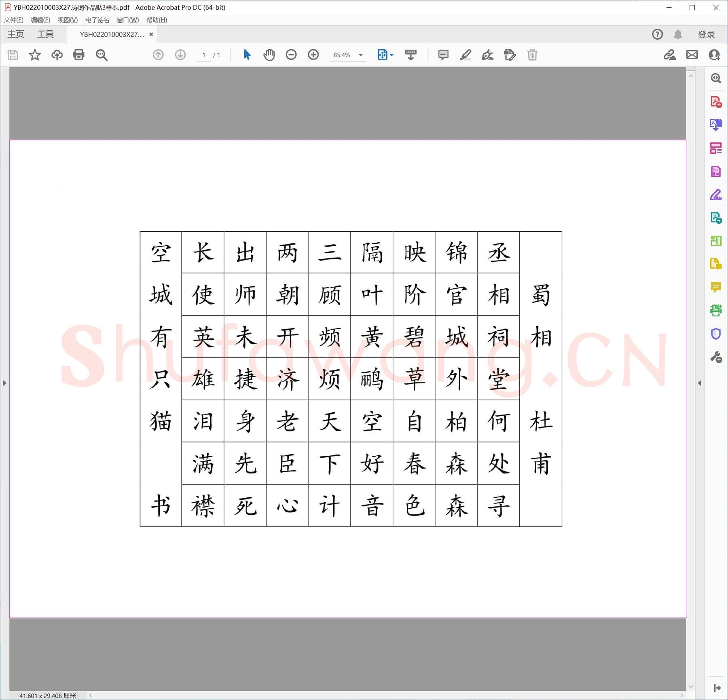
Task: Click vertical scrollbar up arrow
Action: 691,76
